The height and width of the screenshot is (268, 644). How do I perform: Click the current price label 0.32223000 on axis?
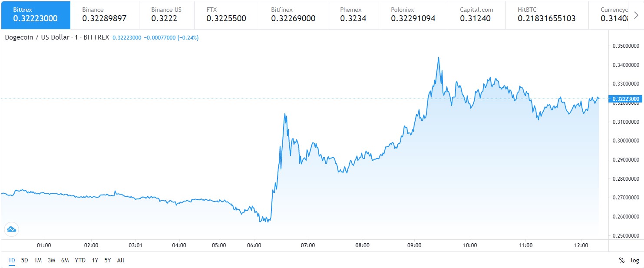click(x=626, y=99)
